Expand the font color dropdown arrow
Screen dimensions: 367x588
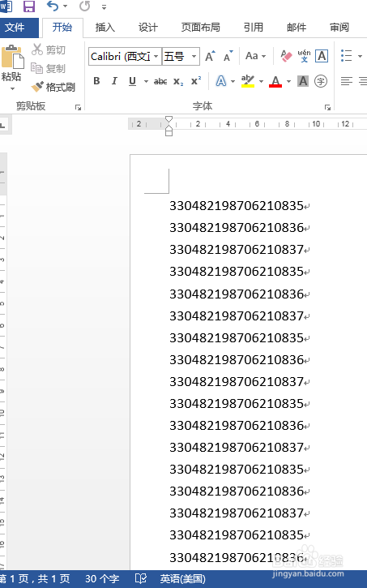coord(288,81)
